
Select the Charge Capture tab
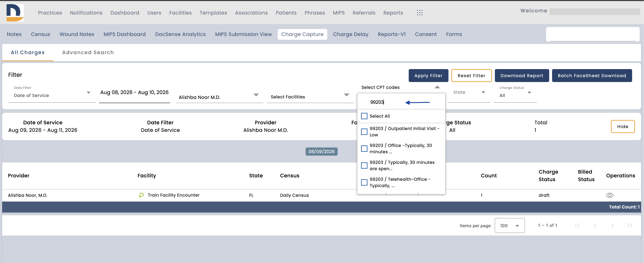coord(302,34)
